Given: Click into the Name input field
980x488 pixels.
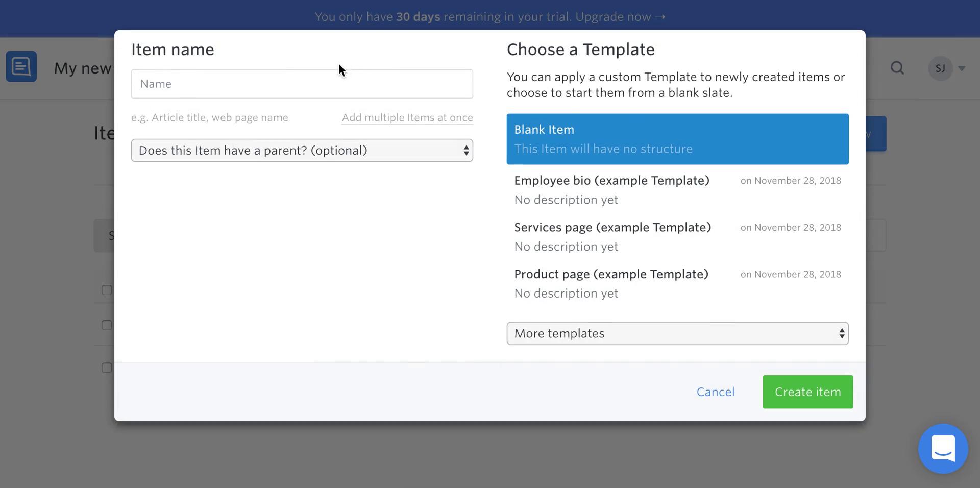Looking at the screenshot, I should click(x=302, y=84).
